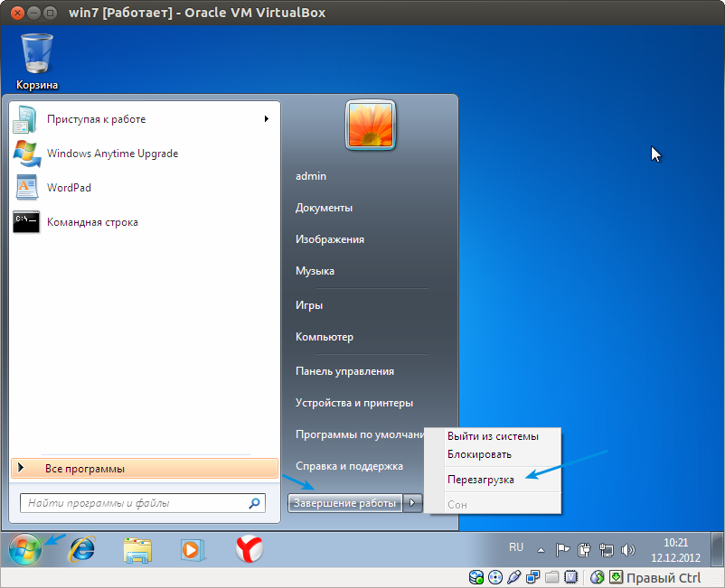Image resolution: width=725 pixels, height=588 pixels.
Task: Minimize the VirtualBox win7 window
Action: (33, 13)
